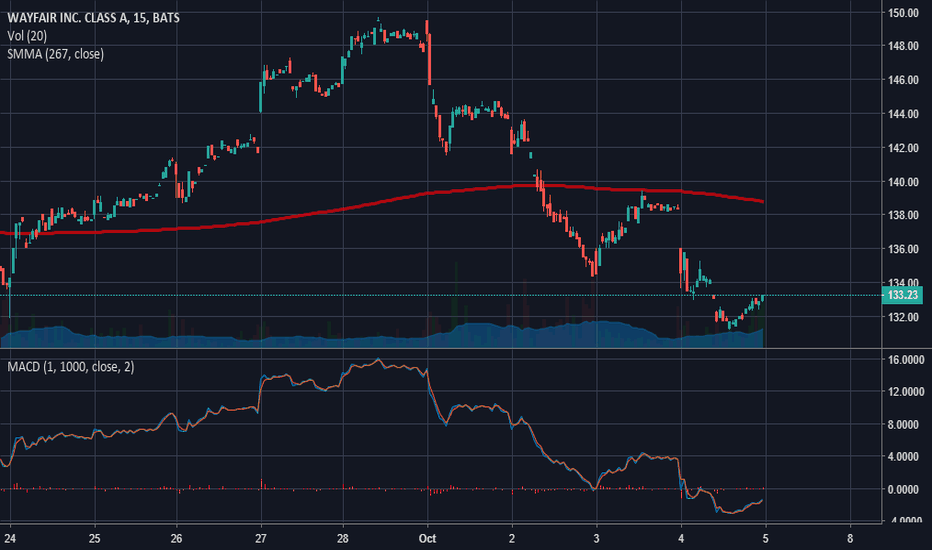This screenshot has width=932, height=550.
Task: Select the red SMMA moving average line
Action: (380, 203)
